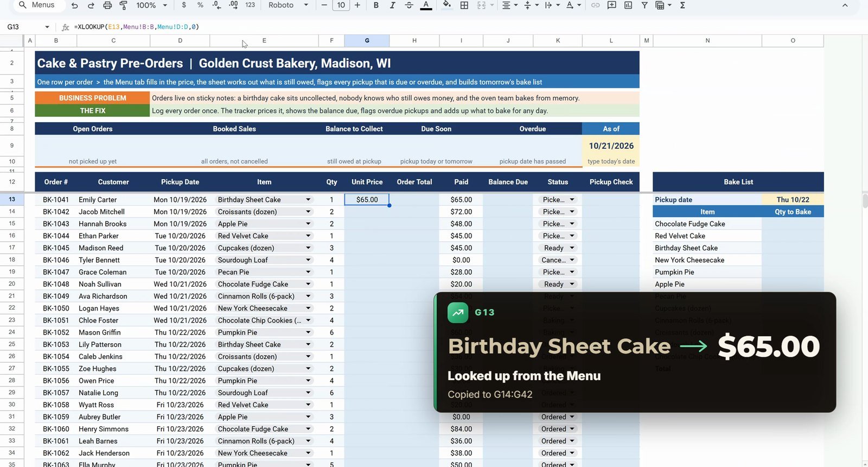Toggle italic formatting
The image size is (868, 467).
pyautogui.click(x=392, y=5)
